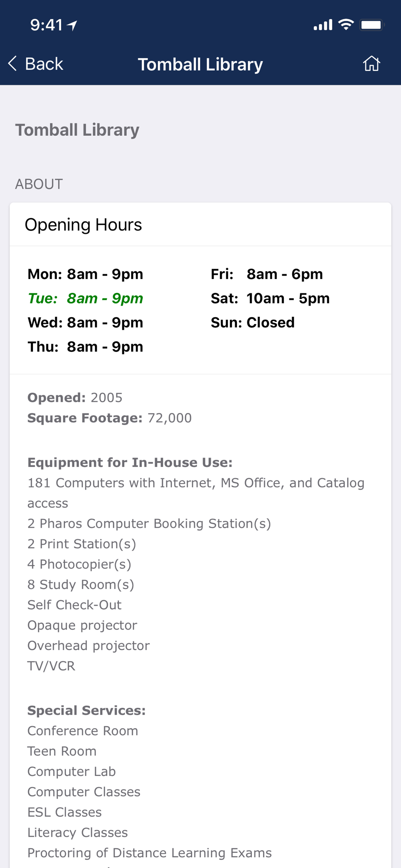This screenshot has height=868, width=401.
Task: Tap the gray Tomball Library heading
Action: pyautogui.click(x=77, y=130)
